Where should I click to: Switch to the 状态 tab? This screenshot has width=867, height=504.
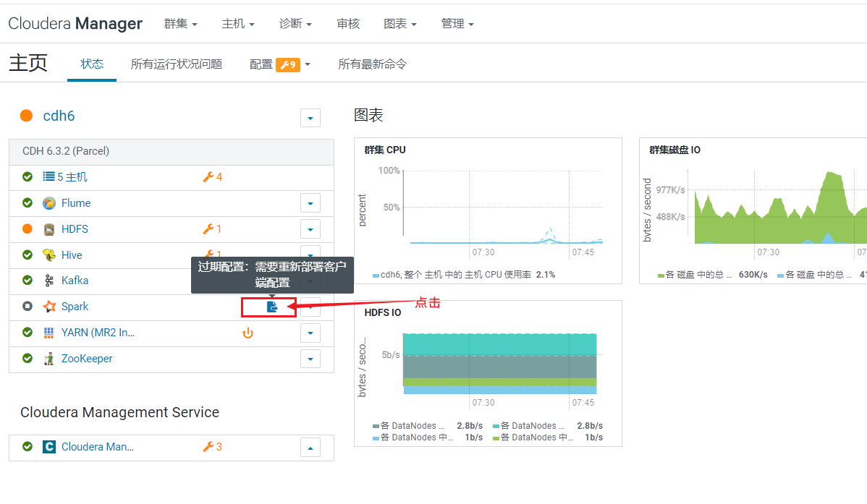click(92, 64)
